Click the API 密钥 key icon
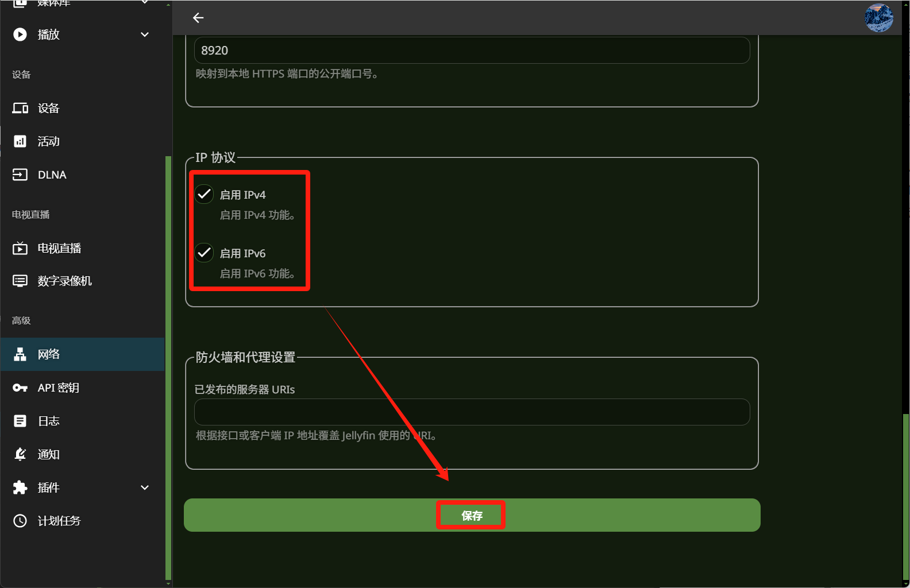The width and height of the screenshot is (910, 588). 20,388
